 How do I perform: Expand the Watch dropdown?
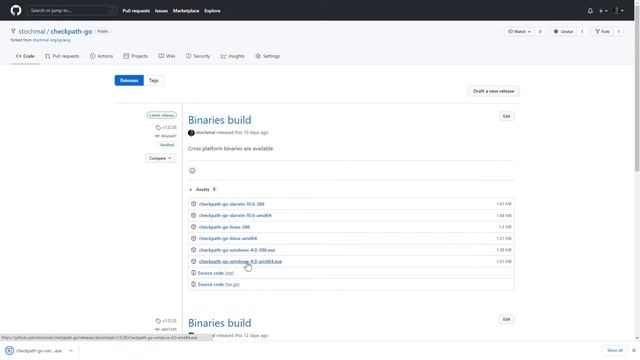[x=519, y=31]
